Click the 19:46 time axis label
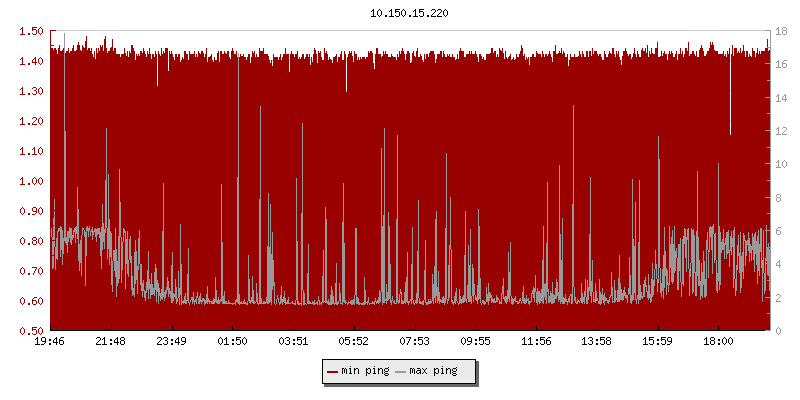The width and height of the screenshot is (800, 400). pos(50,342)
